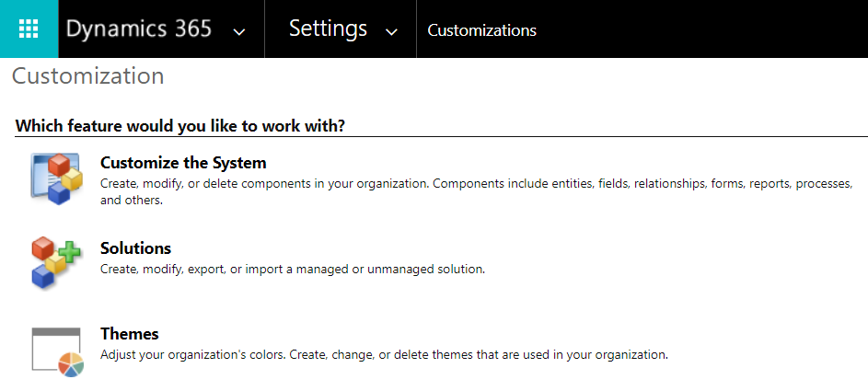
Task: Open the Solutions link
Action: click(135, 248)
